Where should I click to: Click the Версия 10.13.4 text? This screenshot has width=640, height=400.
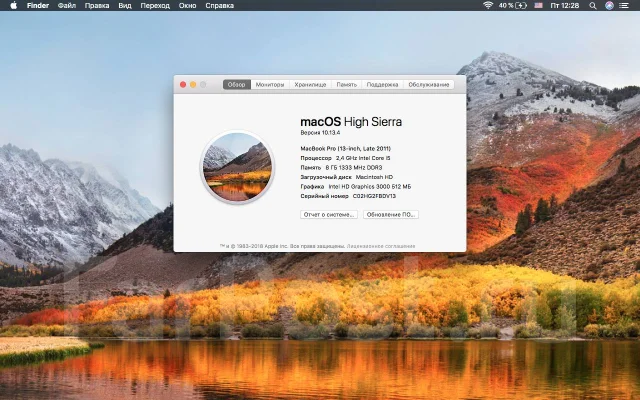point(320,133)
